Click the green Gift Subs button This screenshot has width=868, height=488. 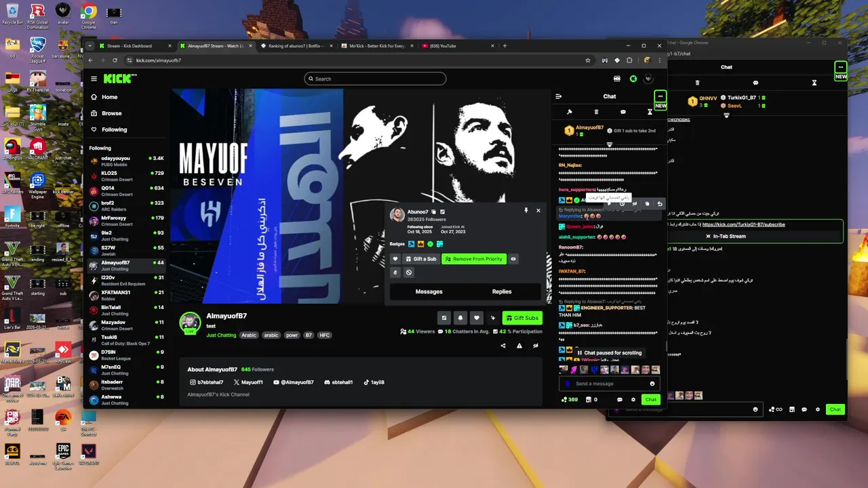pos(522,318)
